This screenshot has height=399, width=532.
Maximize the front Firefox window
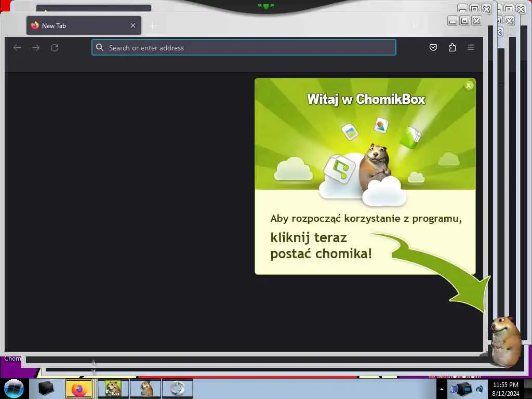464,21
